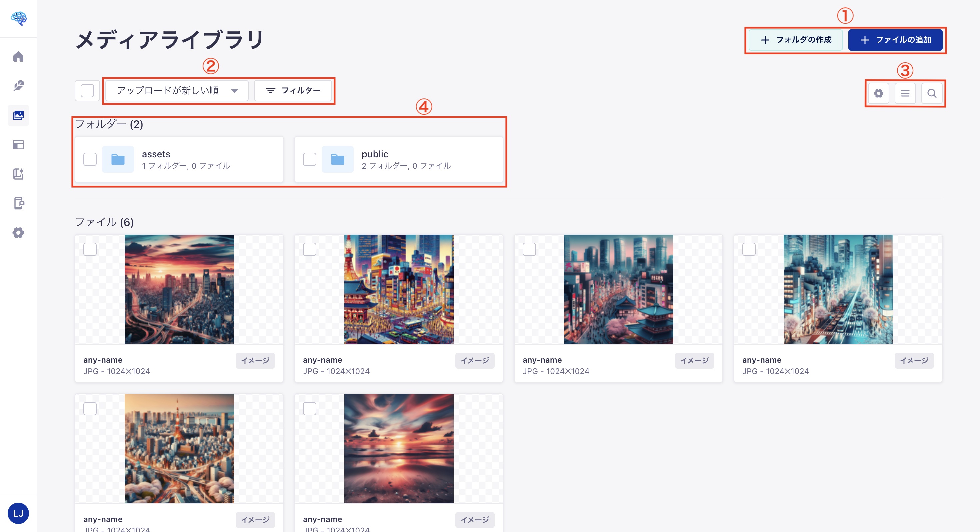980x532 pixels.
Task: Click the フォルダの作成 button
Action: pyautogui.click(x=796, y=40)
